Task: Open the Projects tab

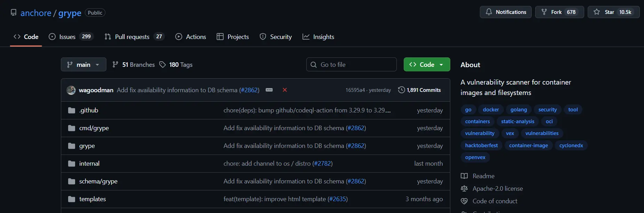Action: (233, 37)
